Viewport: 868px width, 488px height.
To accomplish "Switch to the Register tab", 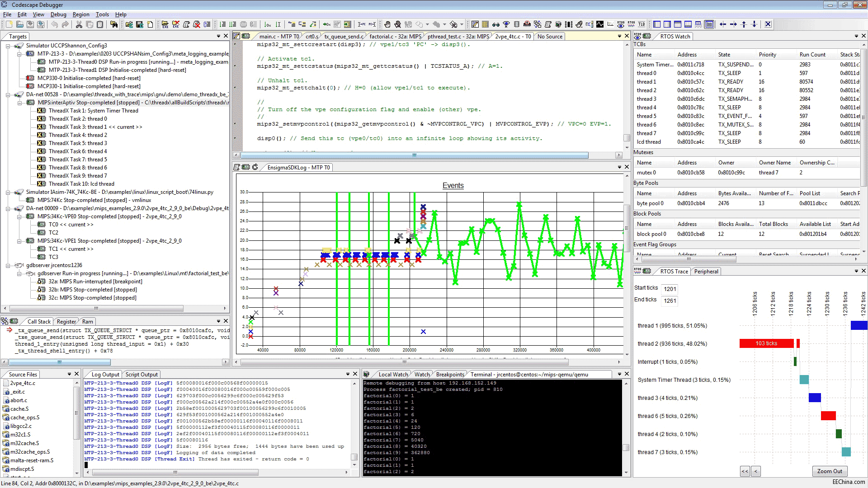I will coord(66,321).
